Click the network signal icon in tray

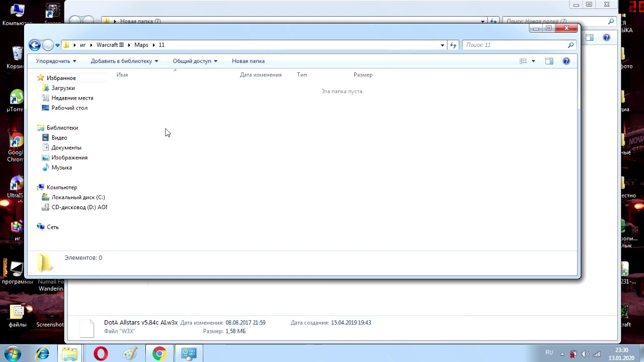point(597,354)
